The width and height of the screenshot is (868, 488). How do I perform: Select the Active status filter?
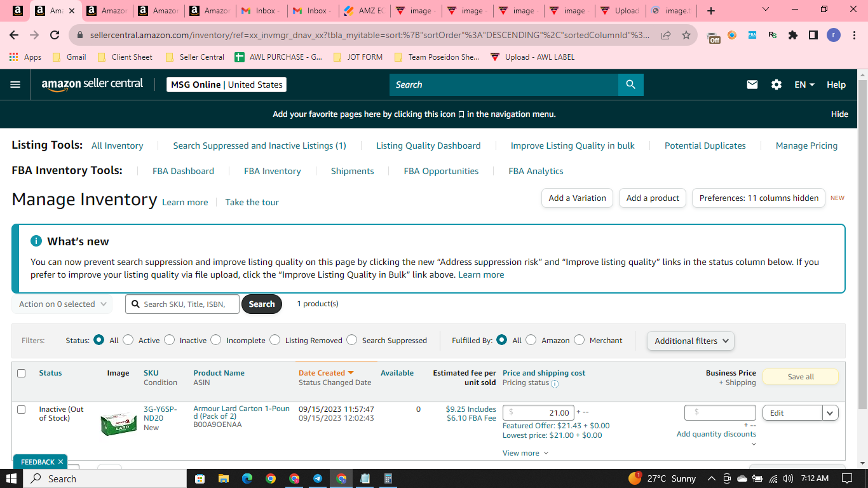click(x=128, y=340)
